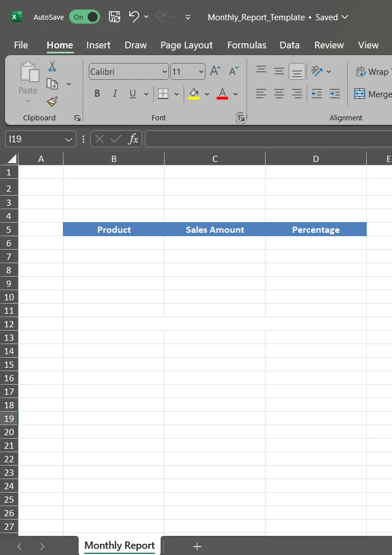Click the Undo arrow
Screen dimensions: 392x555
134,17
